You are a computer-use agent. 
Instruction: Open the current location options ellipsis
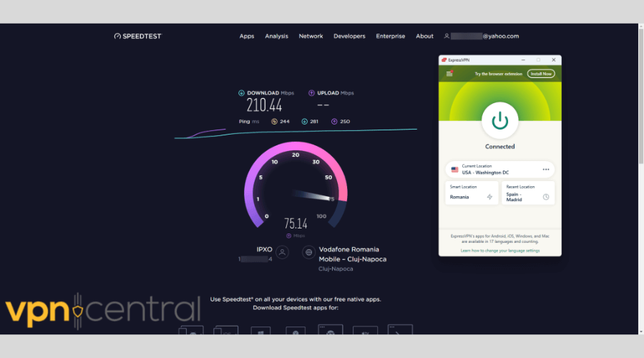tap(546, 170)
